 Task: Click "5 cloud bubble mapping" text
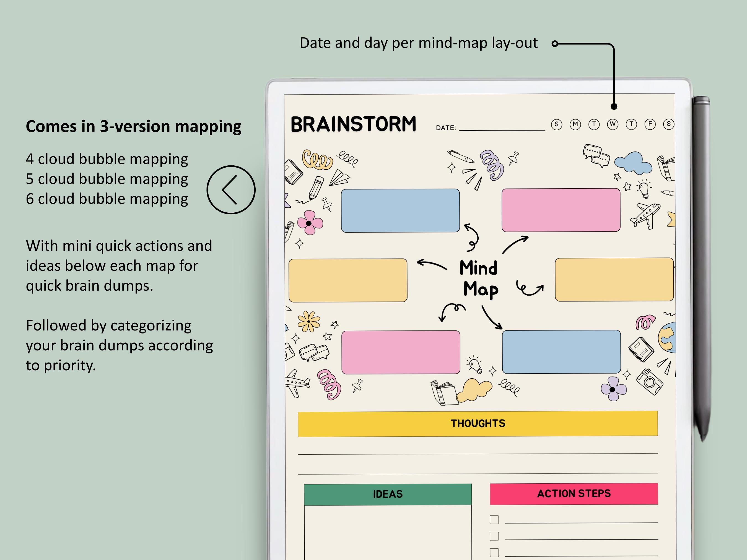coord(107,179)
